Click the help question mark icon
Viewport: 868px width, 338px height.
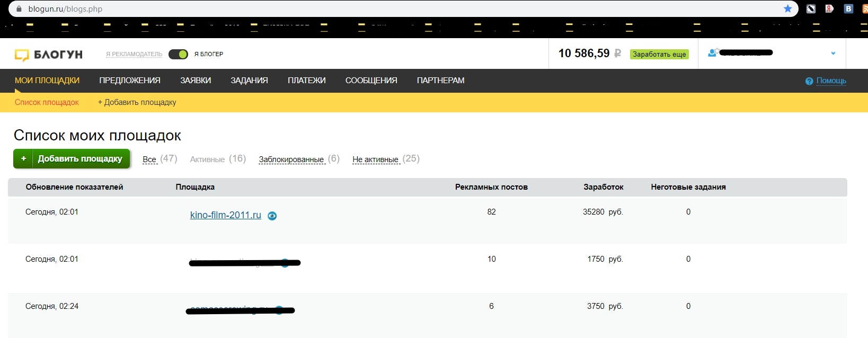pos(809,81)
